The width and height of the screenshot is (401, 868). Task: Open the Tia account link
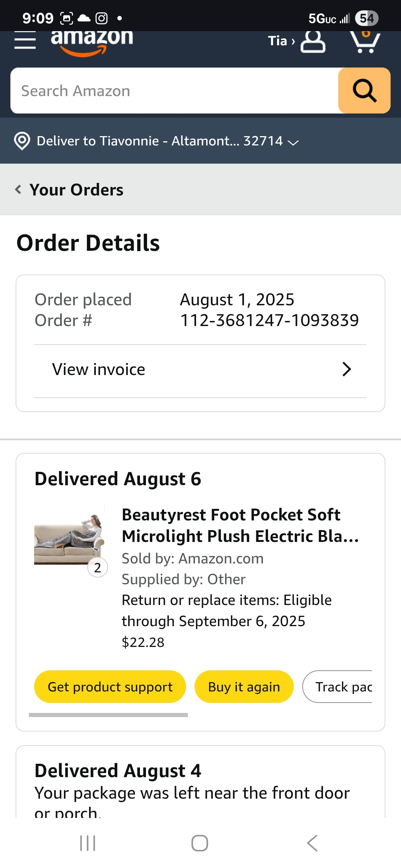coord(281,41)
